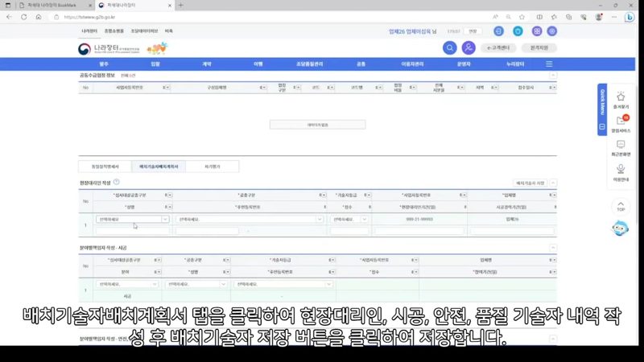This screenshot has width=644, height=362.
Task: Open the site search magnifier icon
Action: click(450, 48)
